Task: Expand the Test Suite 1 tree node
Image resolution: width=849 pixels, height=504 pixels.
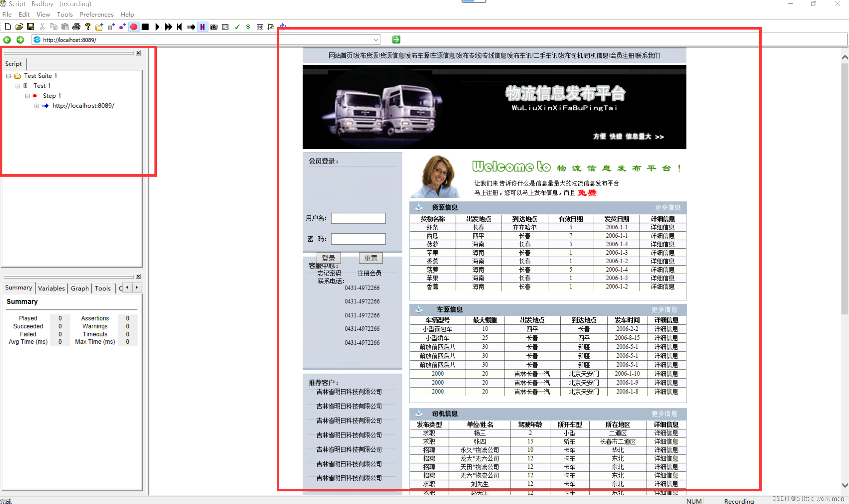Action: coord(8,76)
